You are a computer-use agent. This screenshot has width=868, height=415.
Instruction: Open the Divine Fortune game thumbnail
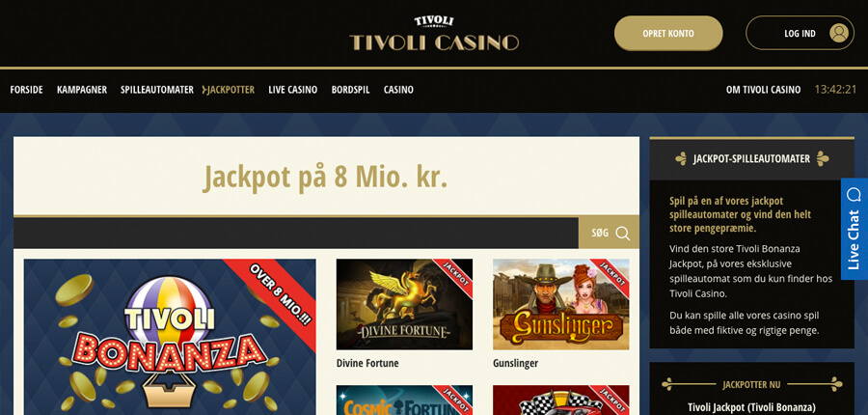tap(405, 304)
